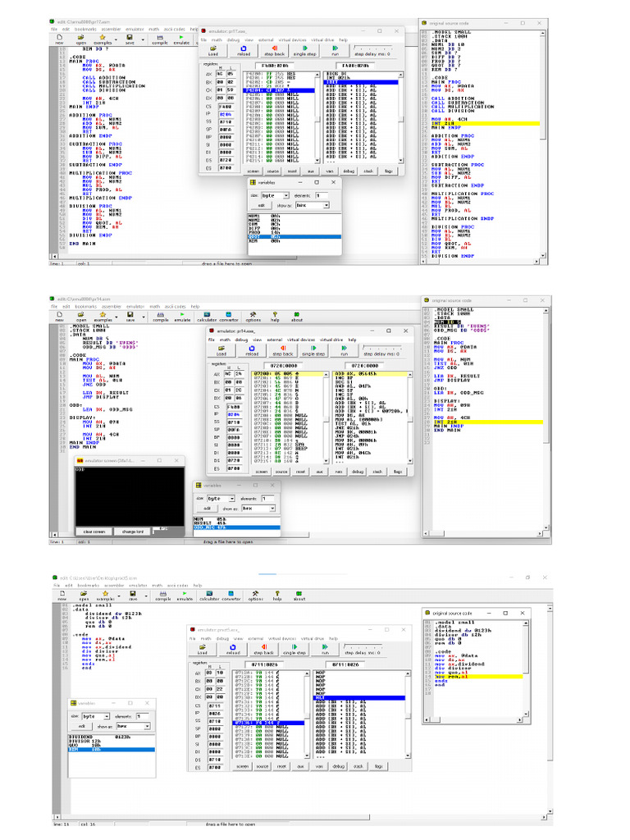Click examples star icon in pr17.asm editor

coord(103,38)
